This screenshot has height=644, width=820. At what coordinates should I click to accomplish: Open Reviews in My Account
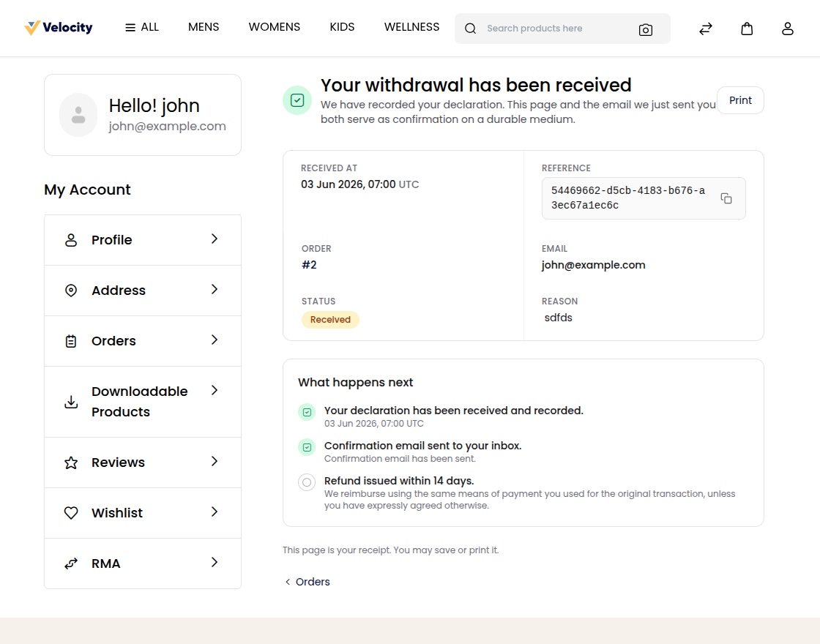click(x=143, y=463)
